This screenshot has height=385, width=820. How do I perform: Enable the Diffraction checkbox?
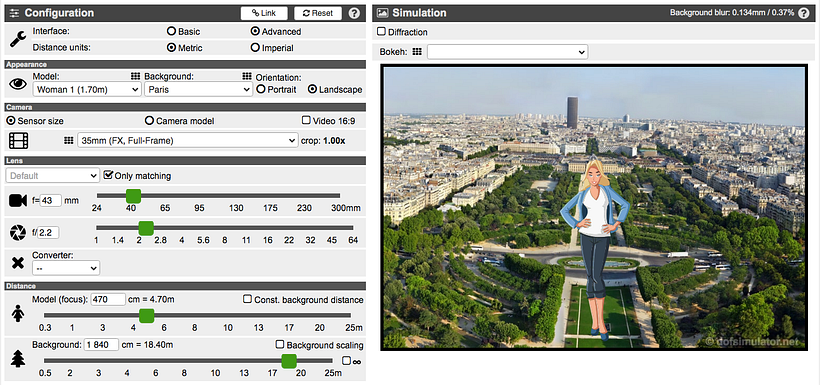(381, 31)
